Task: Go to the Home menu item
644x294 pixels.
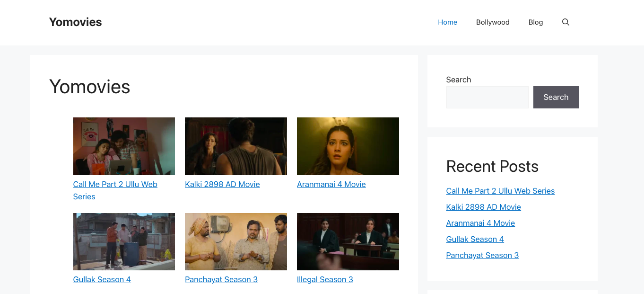Action: [x=447, y=22]
